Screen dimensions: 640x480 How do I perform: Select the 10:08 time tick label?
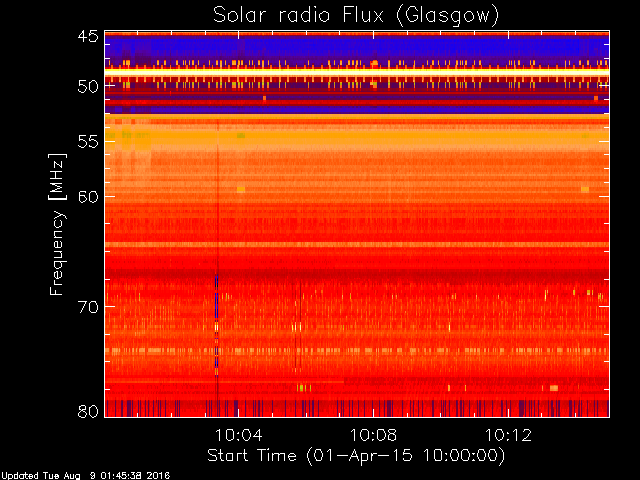click(374, 435)
